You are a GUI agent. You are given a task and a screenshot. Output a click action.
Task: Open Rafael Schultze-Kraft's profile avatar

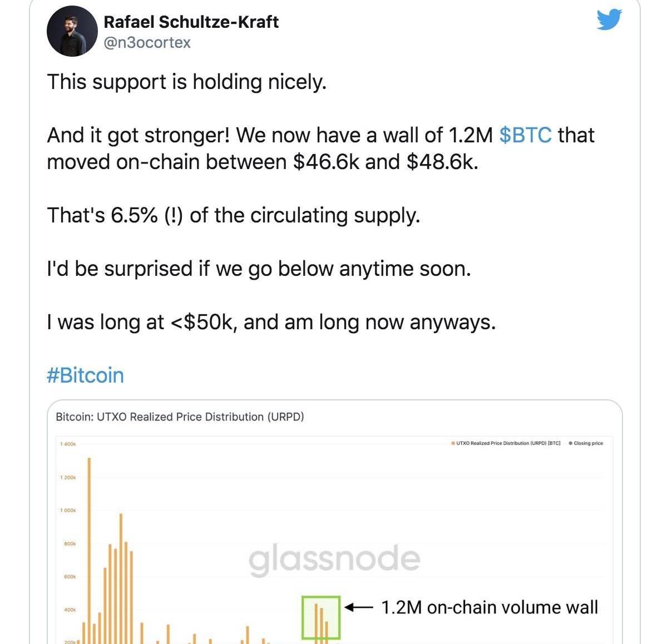pyautogui.click(x=72, y=32)
